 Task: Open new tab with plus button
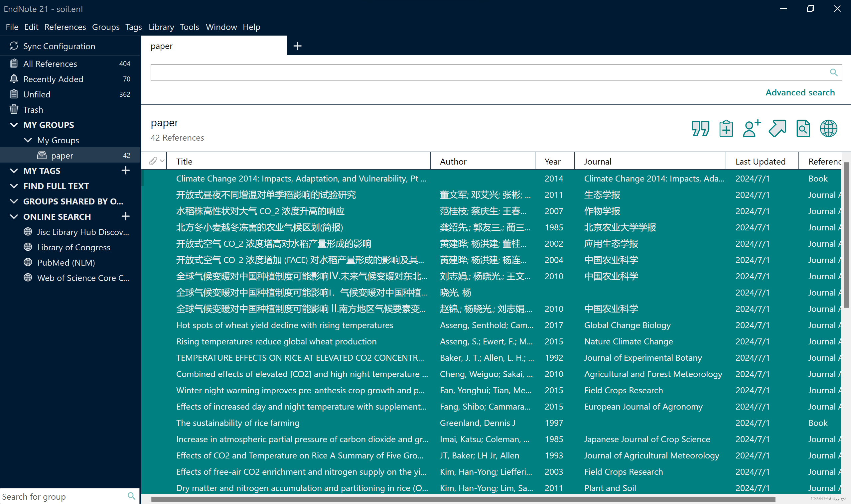[297, 46]
